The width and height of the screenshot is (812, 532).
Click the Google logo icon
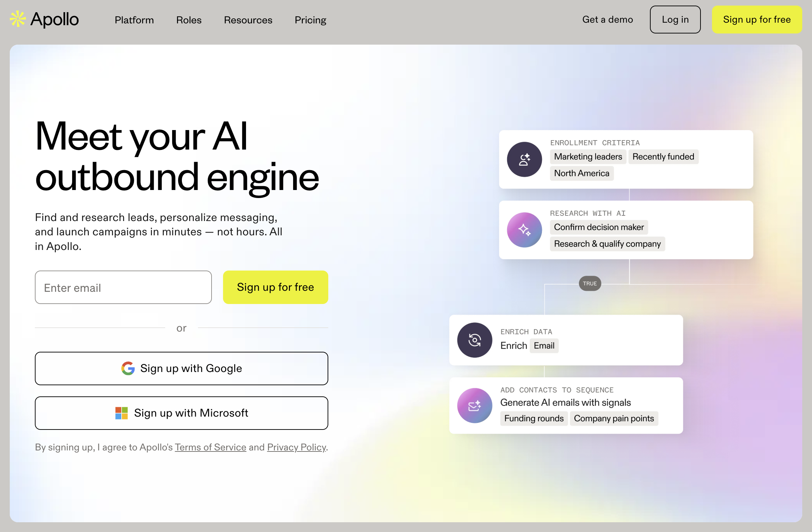[x=128, y=368]
